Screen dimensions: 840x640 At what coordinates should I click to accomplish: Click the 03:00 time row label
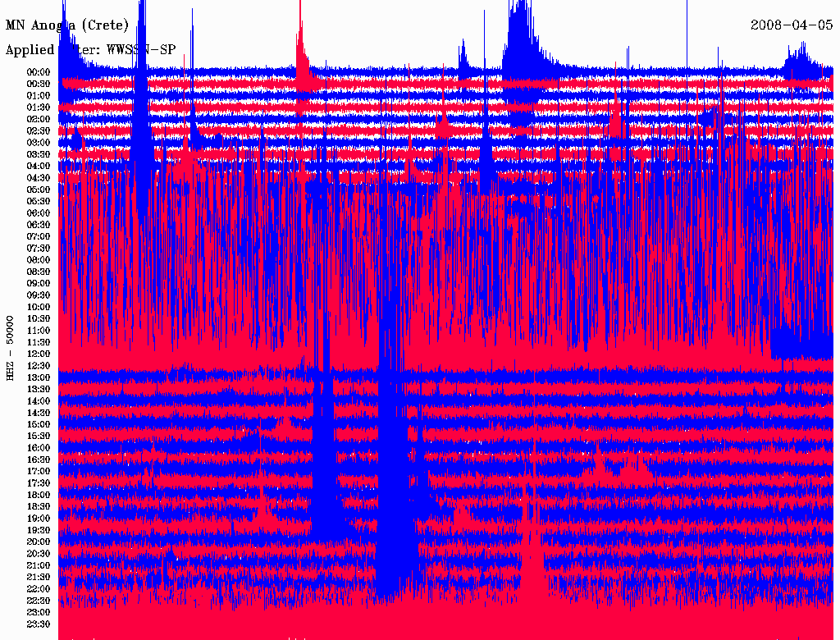(x=39, y=143)
